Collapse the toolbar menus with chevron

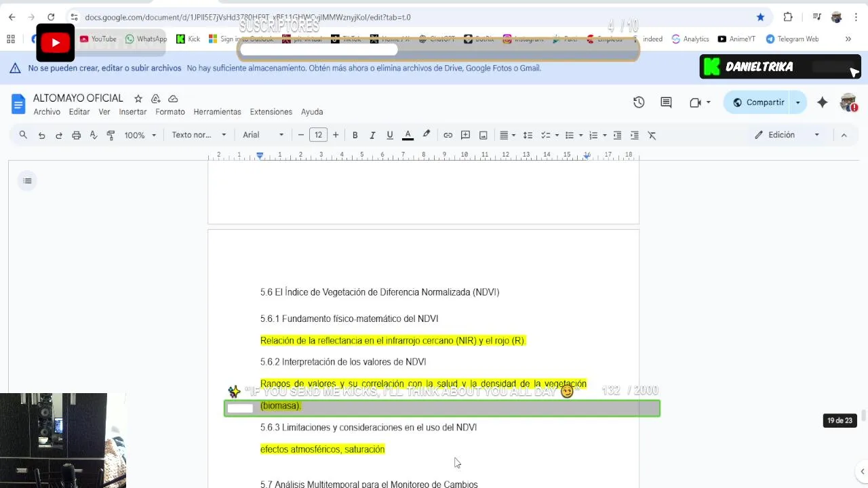[x=844, y=135]
